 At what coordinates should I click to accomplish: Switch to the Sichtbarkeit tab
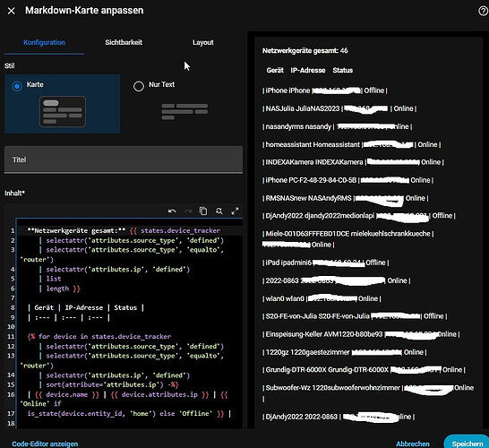(x=124, y=42)
